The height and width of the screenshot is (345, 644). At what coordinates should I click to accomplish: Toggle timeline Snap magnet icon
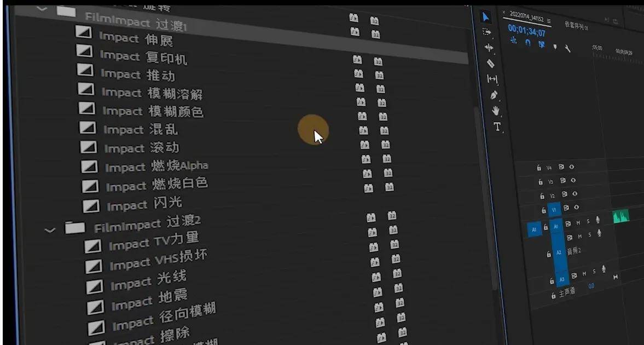coord(528,42)
